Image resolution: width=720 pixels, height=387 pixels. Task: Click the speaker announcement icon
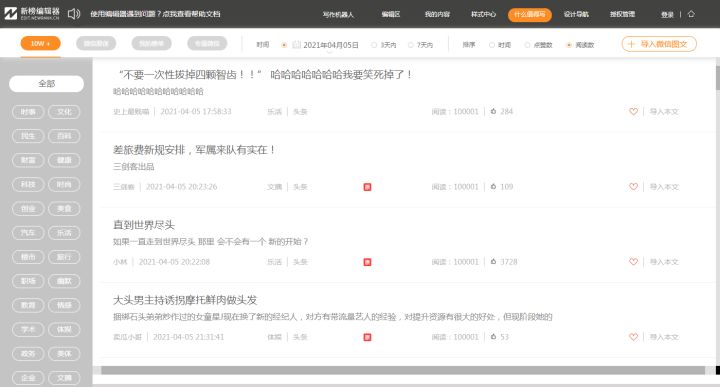click(x=74, y=14)
